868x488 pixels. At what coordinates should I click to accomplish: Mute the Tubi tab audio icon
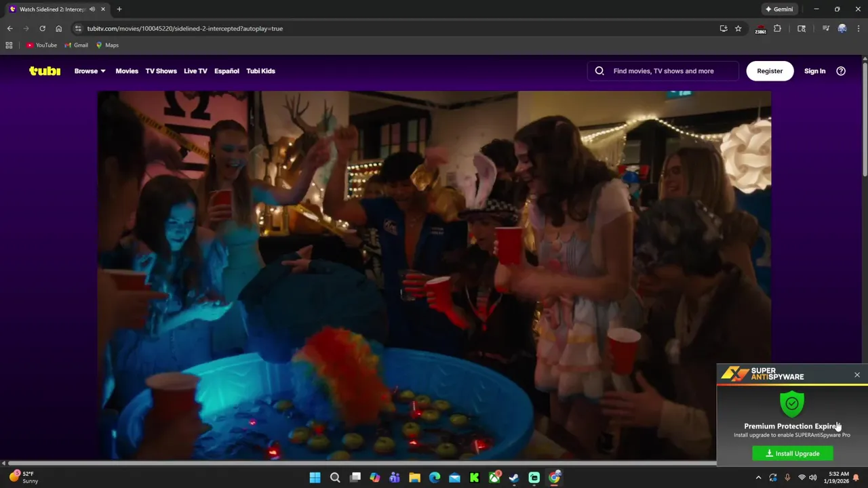(92, 9)
